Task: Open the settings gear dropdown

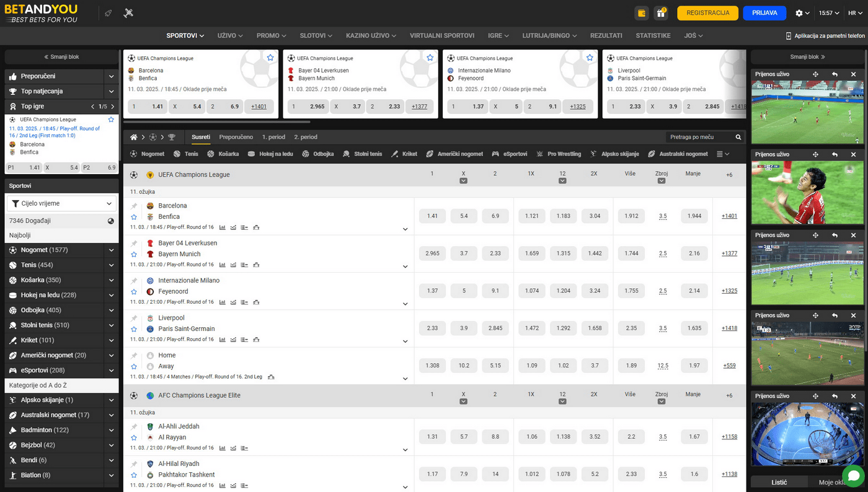Action: 802,13
